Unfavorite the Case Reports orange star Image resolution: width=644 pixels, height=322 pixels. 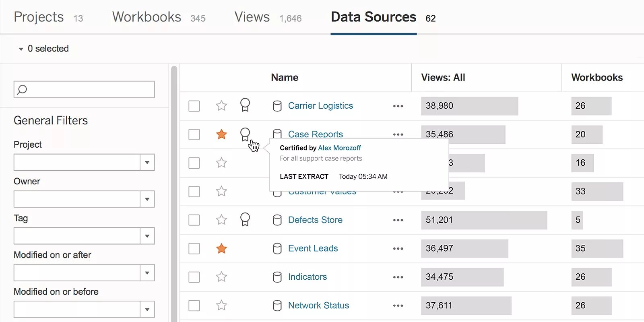221,134
